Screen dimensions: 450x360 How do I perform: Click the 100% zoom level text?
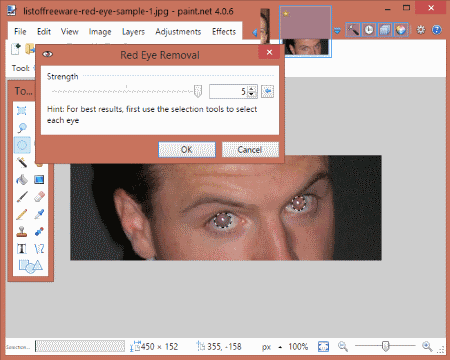click(298, 347)
